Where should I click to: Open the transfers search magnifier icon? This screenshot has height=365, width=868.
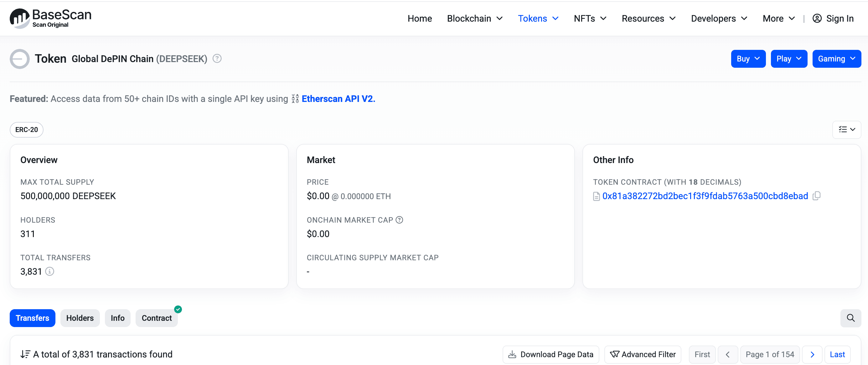[x=850, y=318]
